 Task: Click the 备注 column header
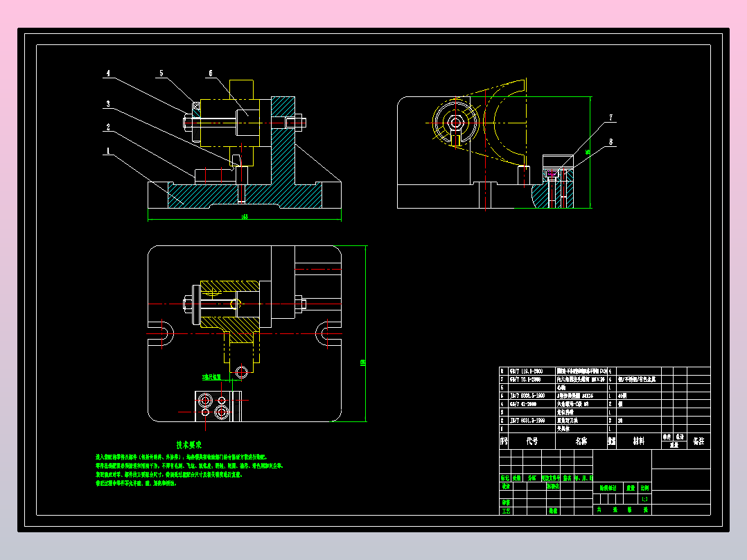(x=698, y=441)
